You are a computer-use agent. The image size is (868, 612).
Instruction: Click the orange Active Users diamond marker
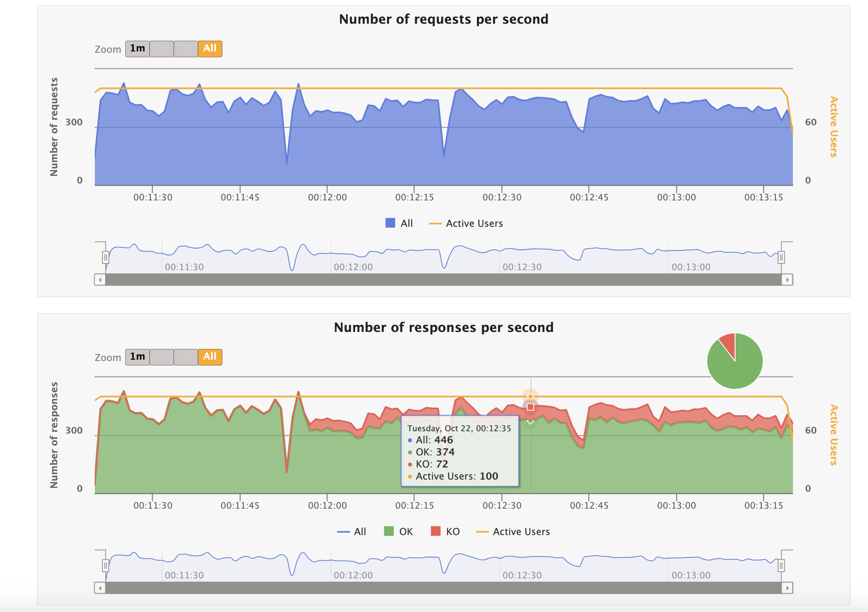coord(531,396)
